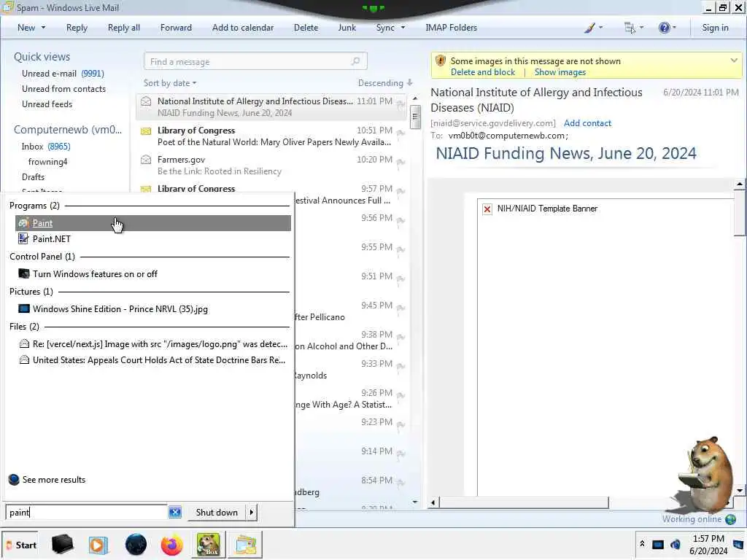The height and width of the screenshot is (560, 747).
Task: Click the Start button
Action: coord(21,545)
